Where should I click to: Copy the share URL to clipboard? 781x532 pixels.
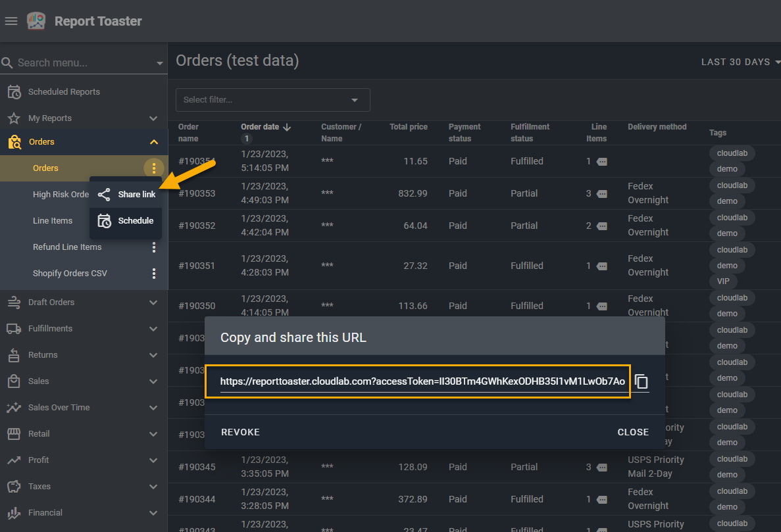tap(641, 381)
